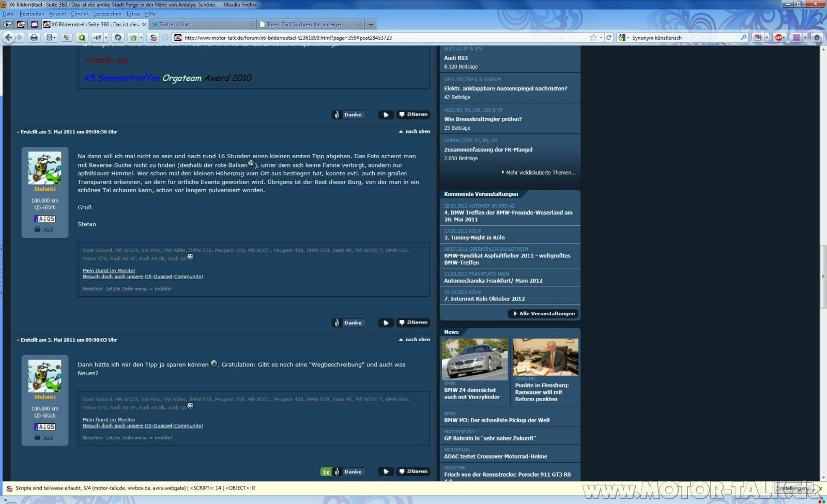Screen dimensions: 827x504
Task: Click StefanLi username in 09:06:36 post
Action: click(x=45, y=189)
